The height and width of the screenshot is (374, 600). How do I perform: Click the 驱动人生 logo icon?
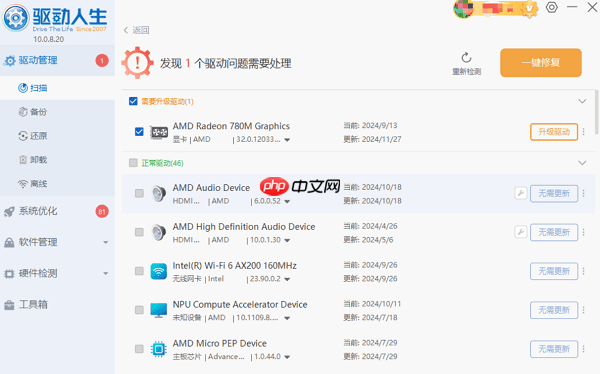(x=15, y=18)
